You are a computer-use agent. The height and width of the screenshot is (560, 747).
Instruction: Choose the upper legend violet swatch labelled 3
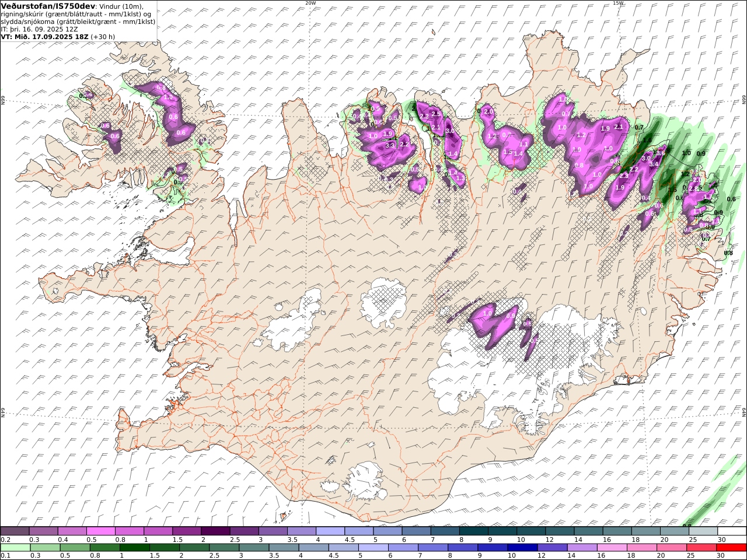273,531
